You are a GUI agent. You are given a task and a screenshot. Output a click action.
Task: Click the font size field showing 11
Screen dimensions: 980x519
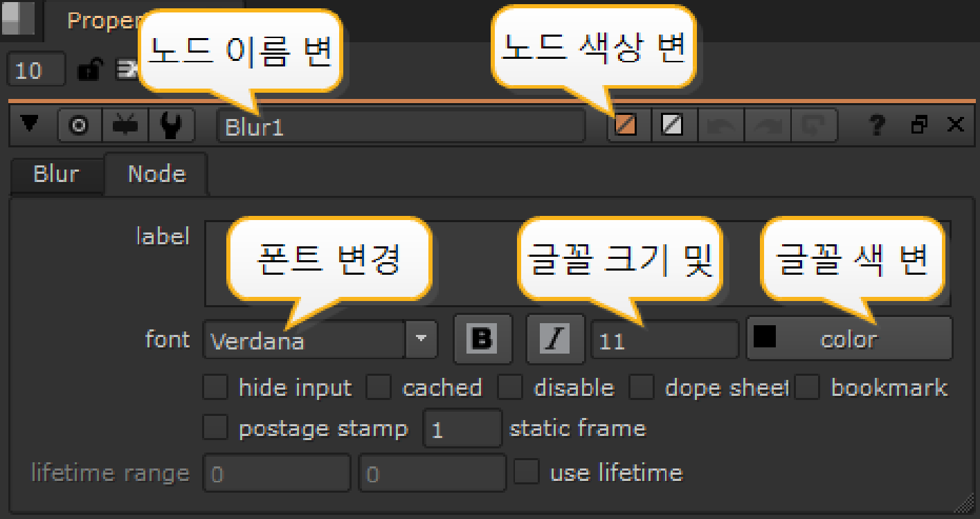(x=663, y=340)
